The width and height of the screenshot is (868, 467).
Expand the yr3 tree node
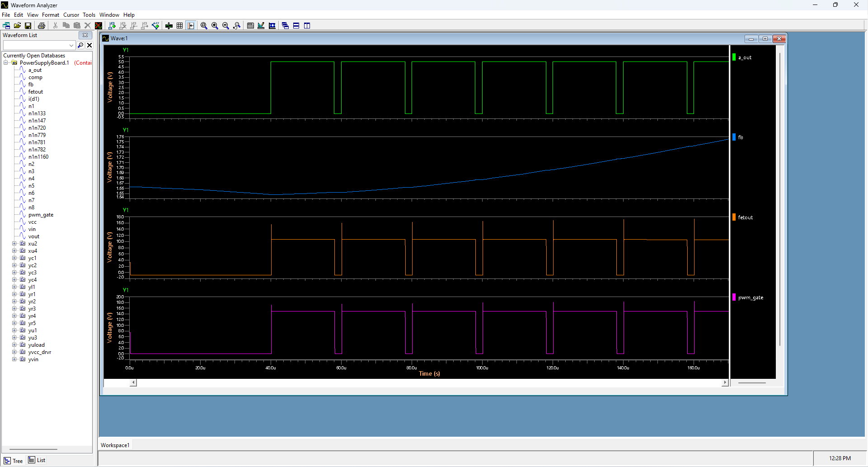tap(14, 309)
